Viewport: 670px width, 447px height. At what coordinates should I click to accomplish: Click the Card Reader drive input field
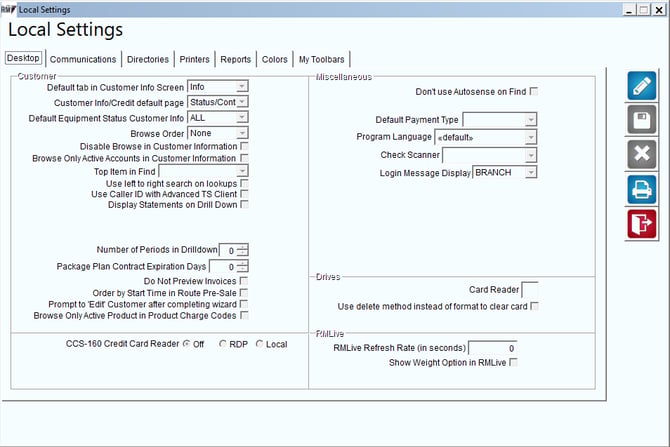(530, 290)
